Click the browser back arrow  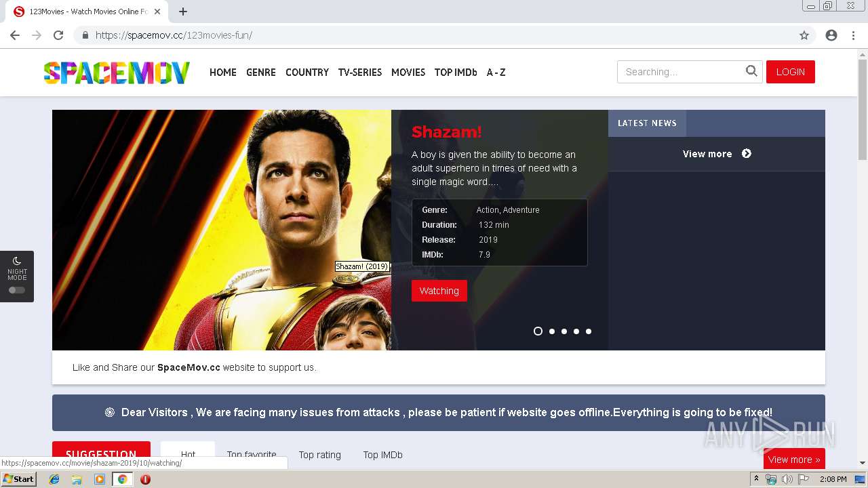15,35
